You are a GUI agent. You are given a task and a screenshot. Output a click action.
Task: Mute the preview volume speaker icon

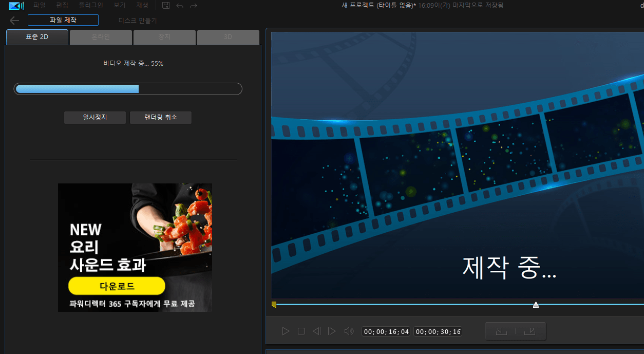pos(349,331)
